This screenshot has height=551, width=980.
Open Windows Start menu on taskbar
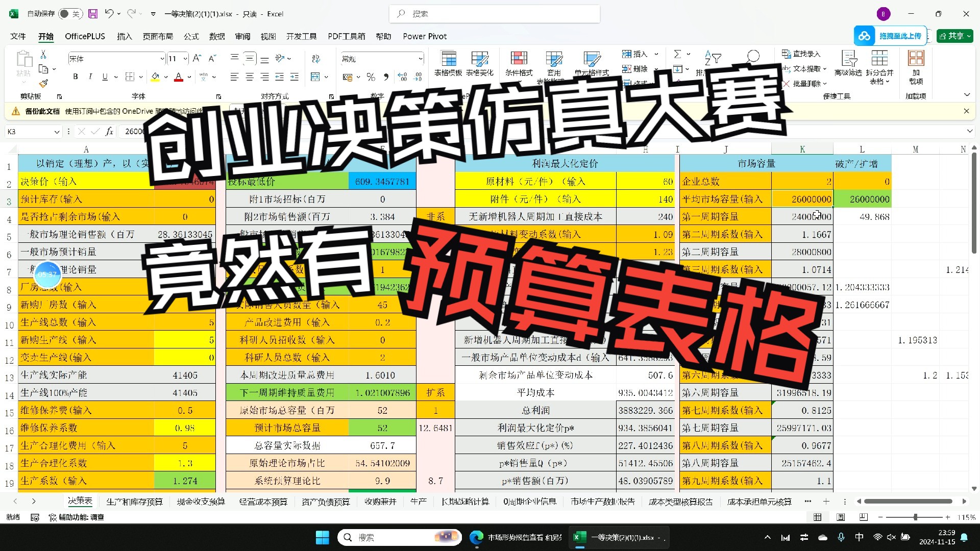[x=322, y=537]
